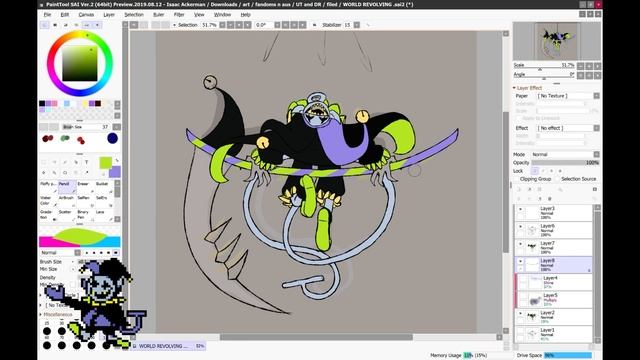Select Layer1 in the layers list
The height and width of the screenshot is (360, 640).
pyautogui.click(x=553, y=334)
